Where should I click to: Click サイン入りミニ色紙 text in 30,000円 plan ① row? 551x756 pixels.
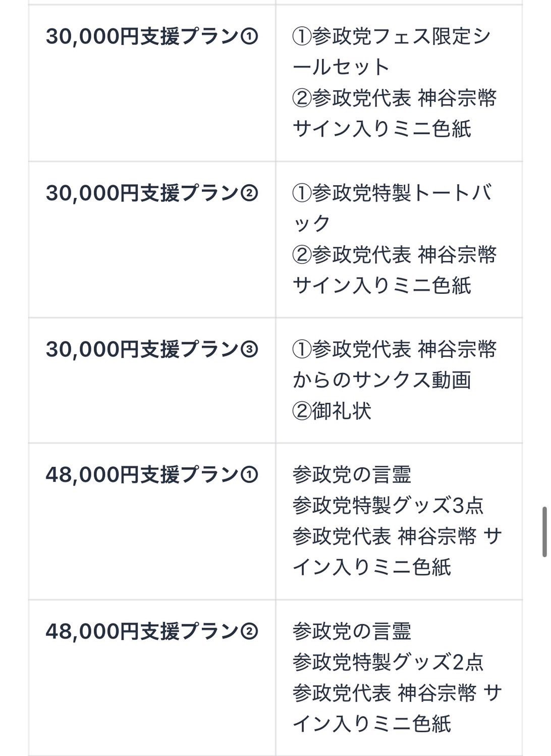tap(381, 129)
